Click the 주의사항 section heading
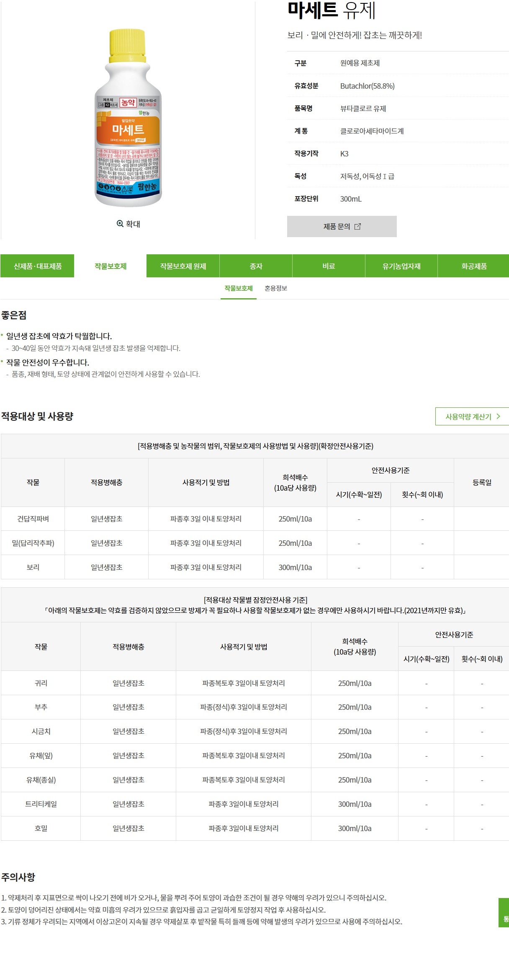 click(18, 877)
